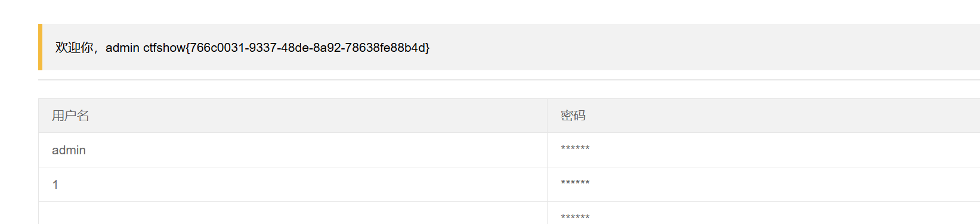Click the word admin in welcome banner
Image resolution: width=980 pixels, height=224 pixels.
click(122, 48)
